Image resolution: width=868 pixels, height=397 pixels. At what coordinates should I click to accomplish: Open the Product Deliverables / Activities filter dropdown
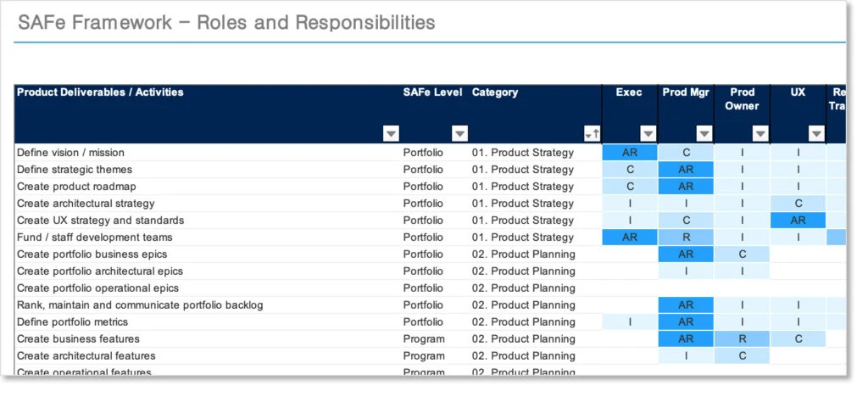[391, 133]
